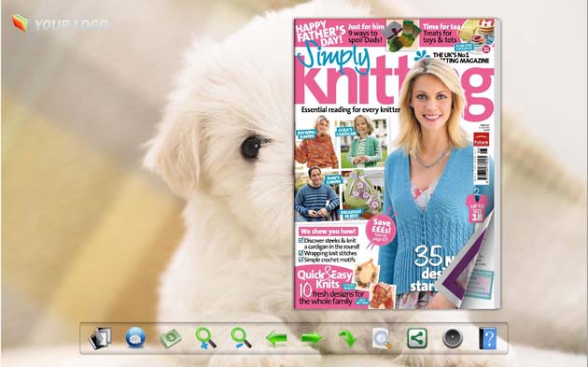The width and height of the screenshot is (588, 367).
Task: Zoom in with the plus magnifier icon
Action: point(205,338)
